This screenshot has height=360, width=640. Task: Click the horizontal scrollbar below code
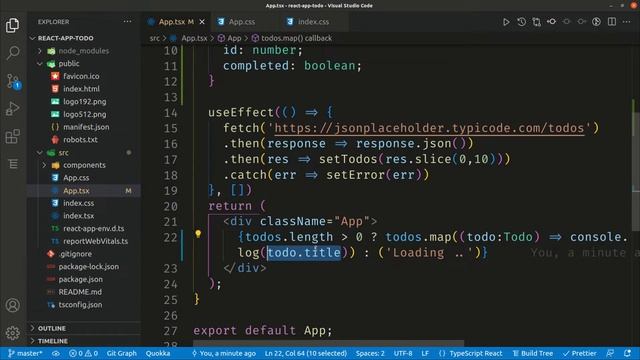point(329,343)
